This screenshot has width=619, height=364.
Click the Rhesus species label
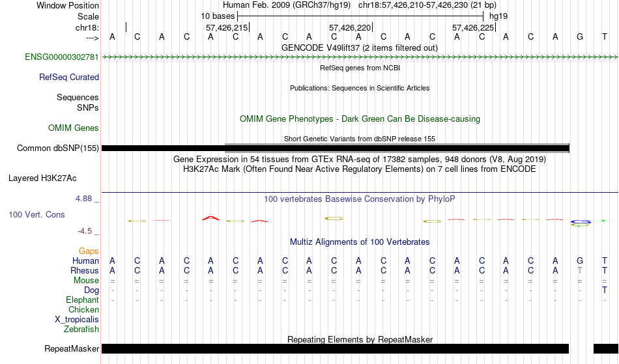click(x=85, y=270)
